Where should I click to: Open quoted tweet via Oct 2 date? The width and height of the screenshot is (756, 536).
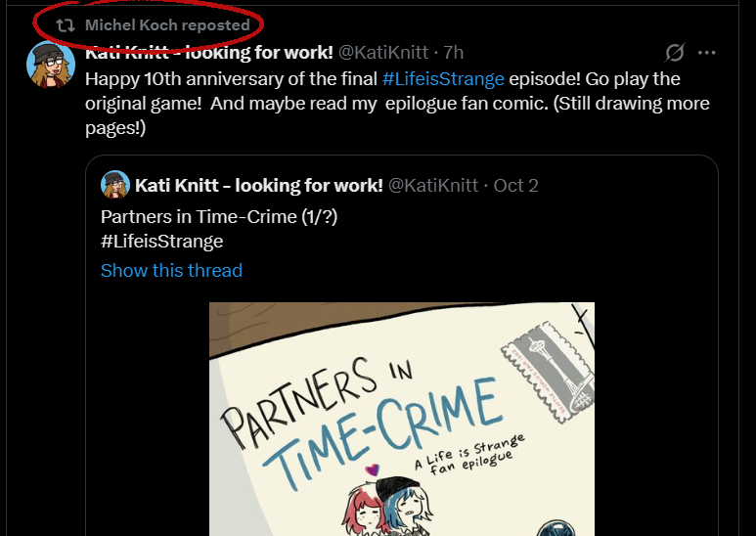(x=516, y=185)
